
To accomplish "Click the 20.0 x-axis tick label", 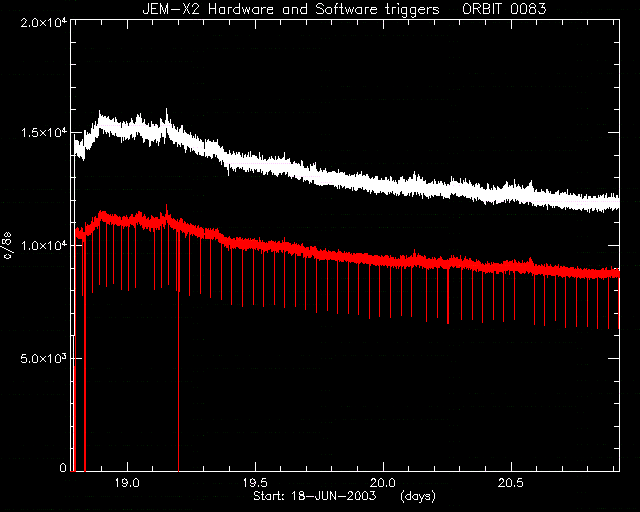I will tap(383, 483).
